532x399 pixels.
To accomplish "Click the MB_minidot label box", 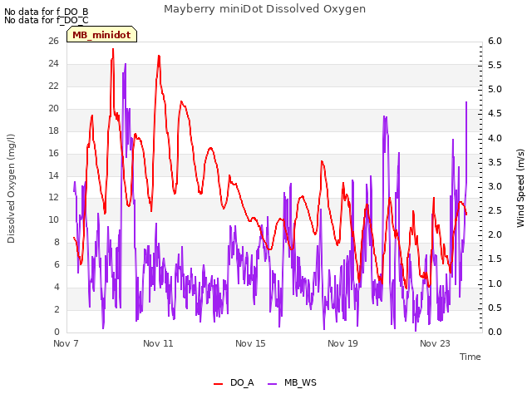I will [101, 34].
